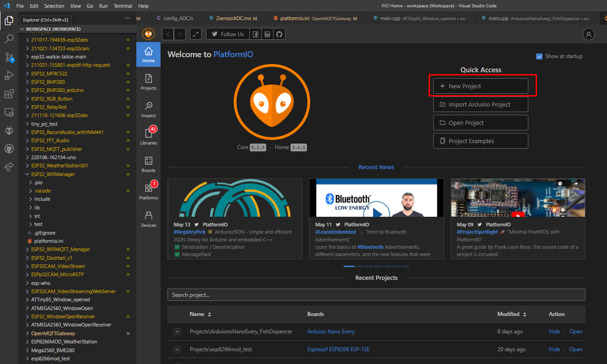Open the Remote Explorer activity bar icon
This screenshot has height=364, width=607.
coord(9,112)
